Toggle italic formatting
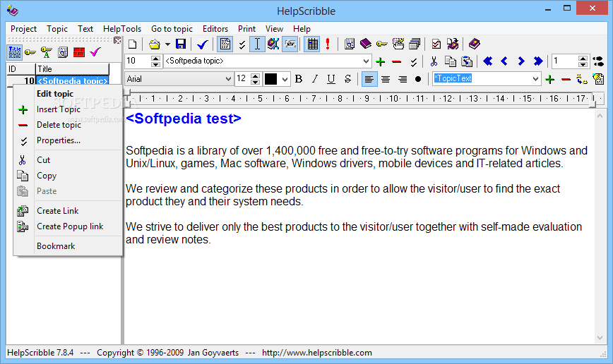The image size is (613, 364). (x=315, y=79)
